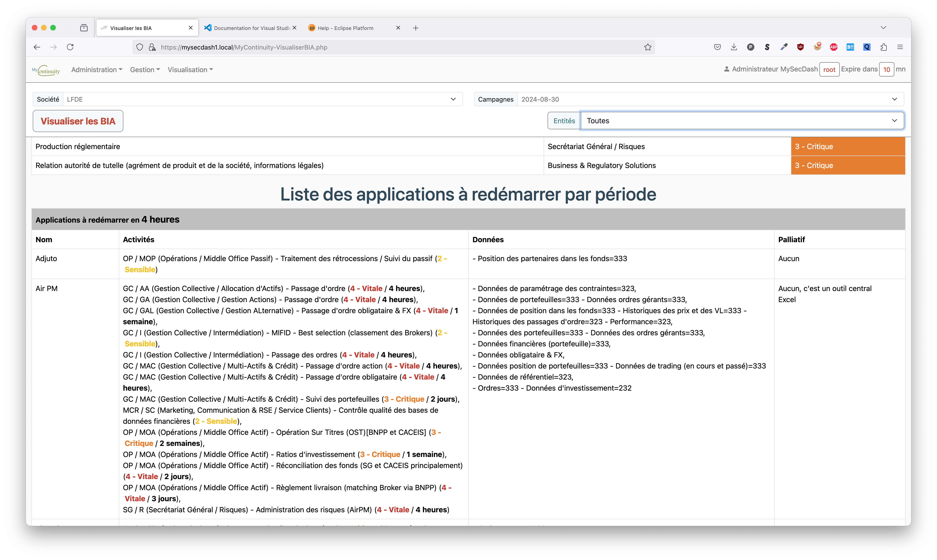Click the black S extension icon

(767, 47)
